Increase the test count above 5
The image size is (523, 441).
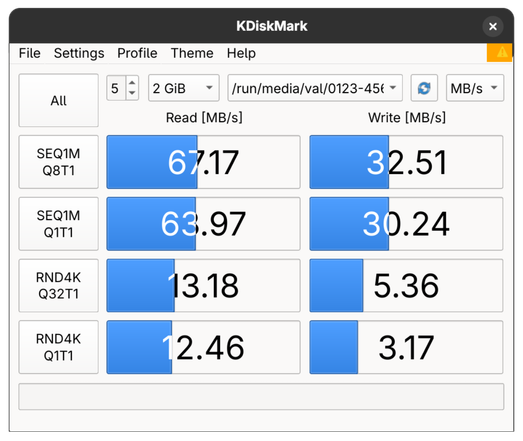point(132,82)
